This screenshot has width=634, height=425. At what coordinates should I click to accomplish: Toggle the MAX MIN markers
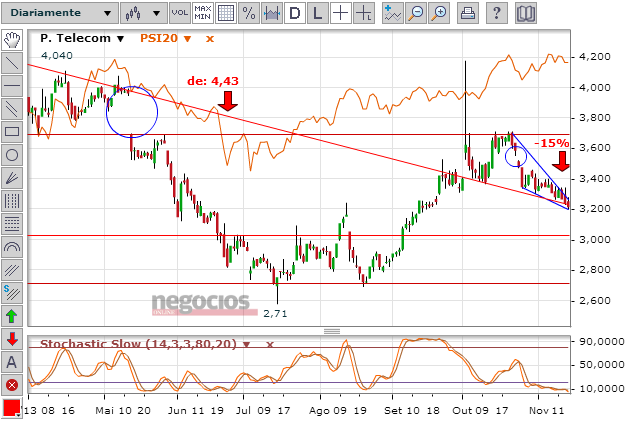pos(203,13)
